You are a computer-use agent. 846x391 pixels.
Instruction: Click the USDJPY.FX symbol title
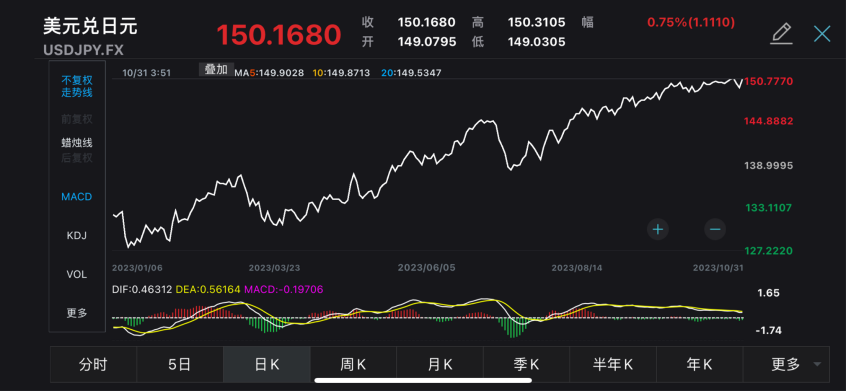83,50
